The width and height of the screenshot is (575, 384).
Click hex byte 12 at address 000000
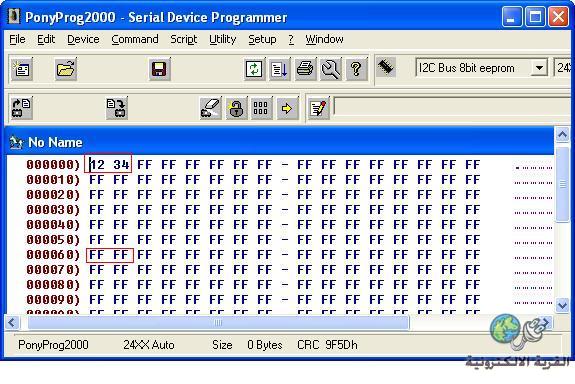97,165
